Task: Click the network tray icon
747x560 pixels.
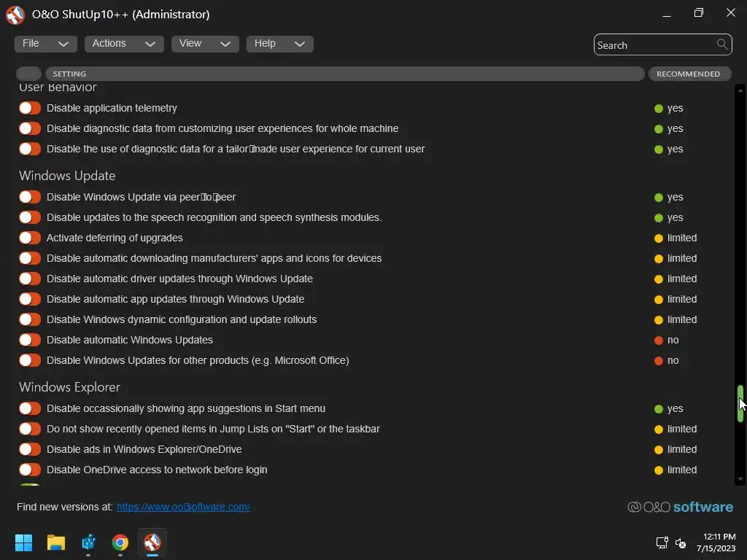Action: 662,542
